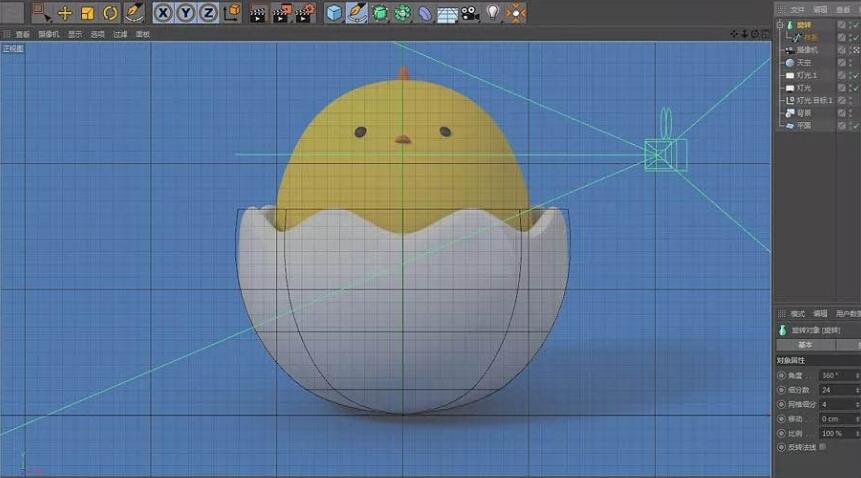Open viewport 查看 menu
This screenshot has width=861, height=478.
[x=23, y=35]
